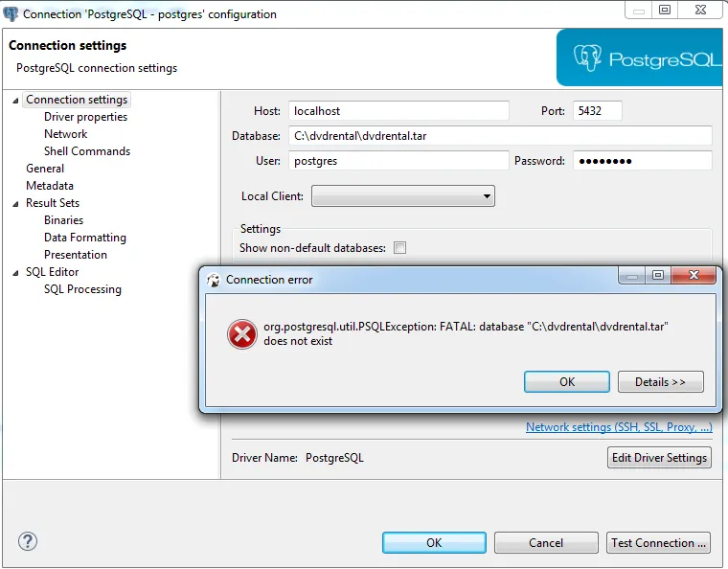
Task: Select the SQL Editor tree item
Action: pos(52,271)
